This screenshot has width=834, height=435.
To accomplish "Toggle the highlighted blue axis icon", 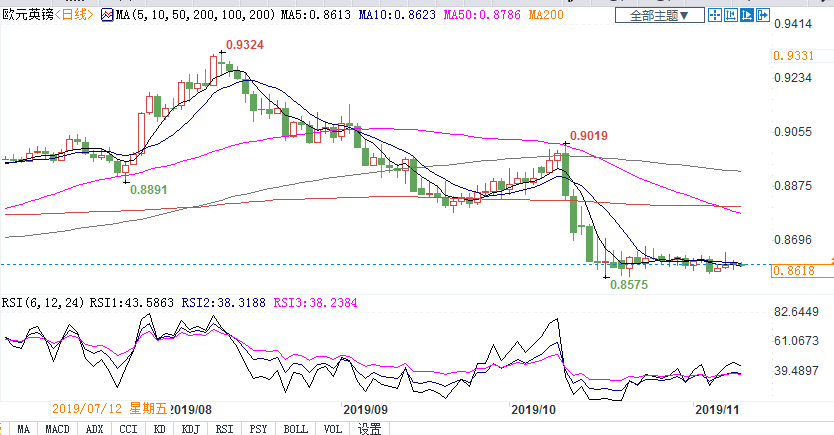I will [747, 15].
